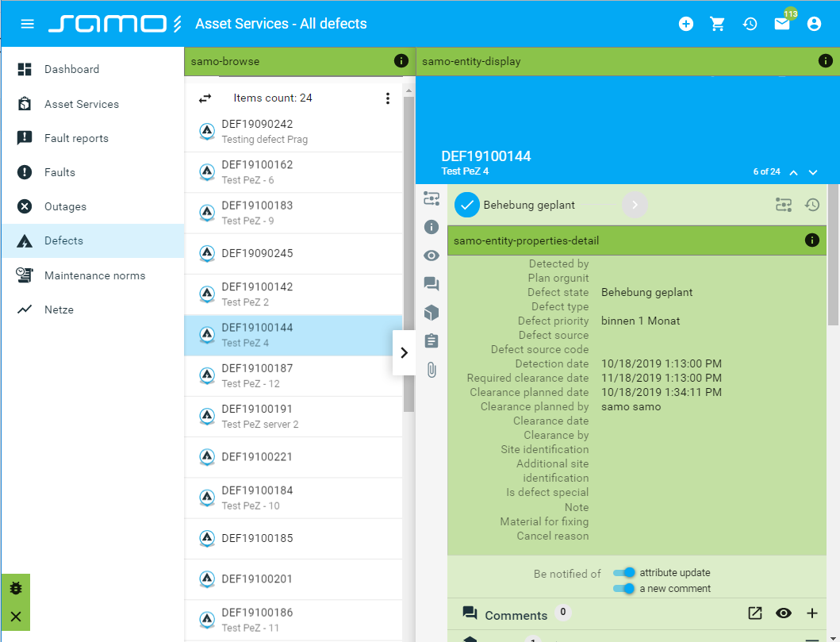Open Fault reports in the sidebar
The height and width of the screenshot is (642, 840).
coord(92,138)
